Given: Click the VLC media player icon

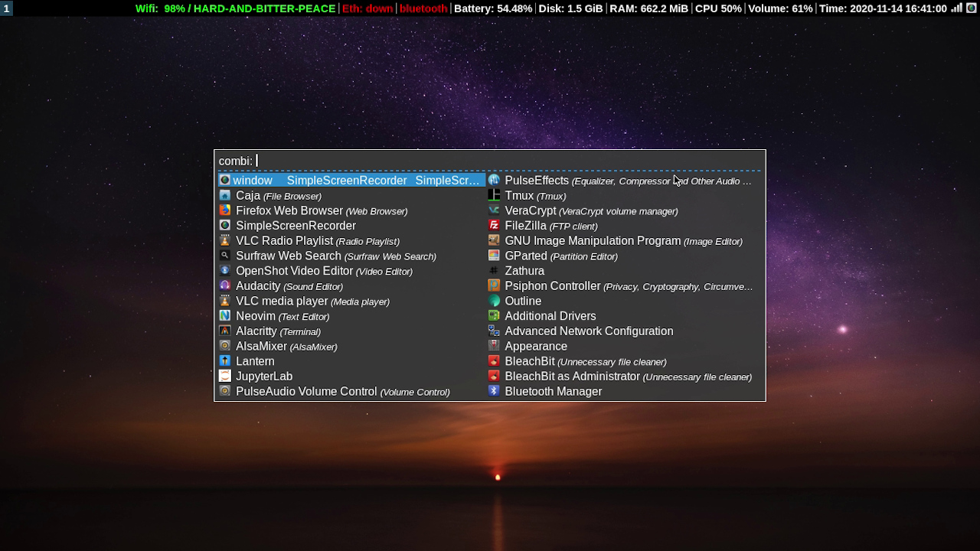Looking at the screenshot, I should 224,301.
